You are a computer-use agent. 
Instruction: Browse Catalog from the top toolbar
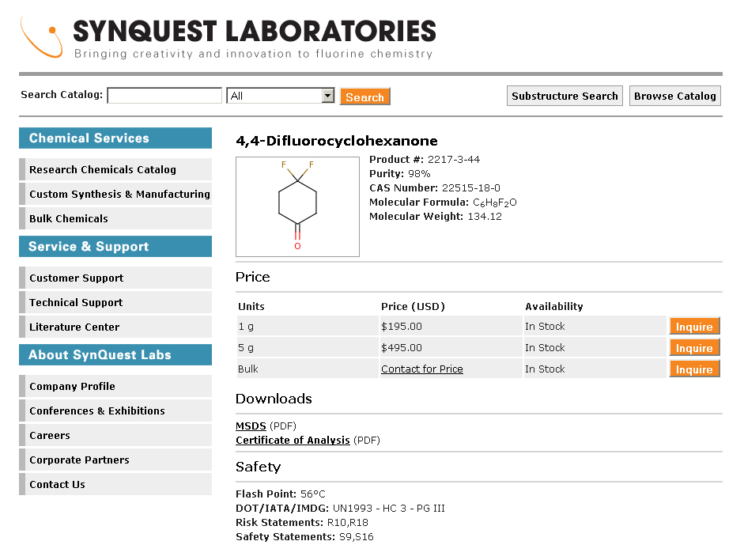[674, 95]
